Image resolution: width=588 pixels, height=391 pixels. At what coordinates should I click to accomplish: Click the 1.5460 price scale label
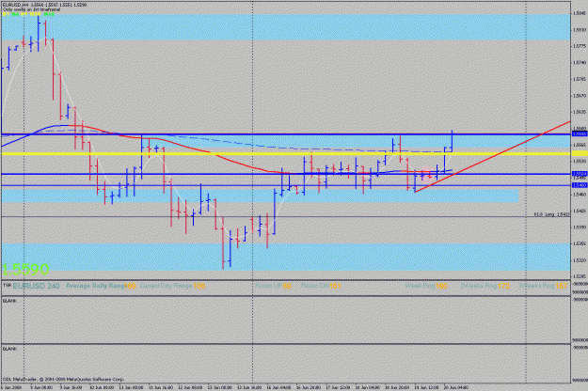[580, 194]
